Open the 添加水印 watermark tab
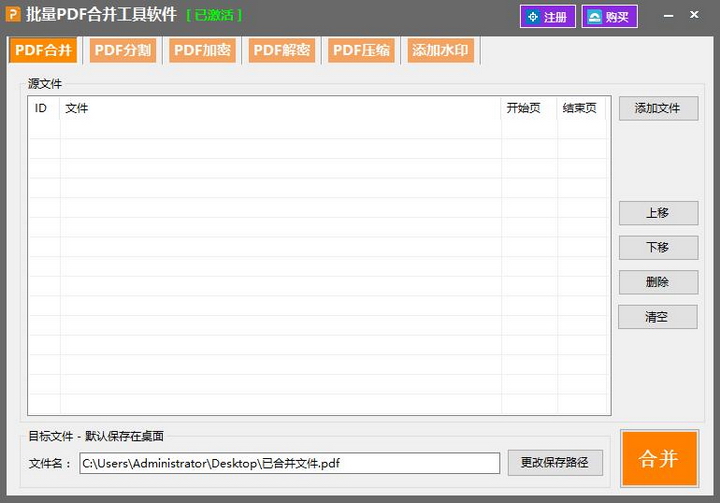The height and width of the screenshot is (503, 720). 440,50
